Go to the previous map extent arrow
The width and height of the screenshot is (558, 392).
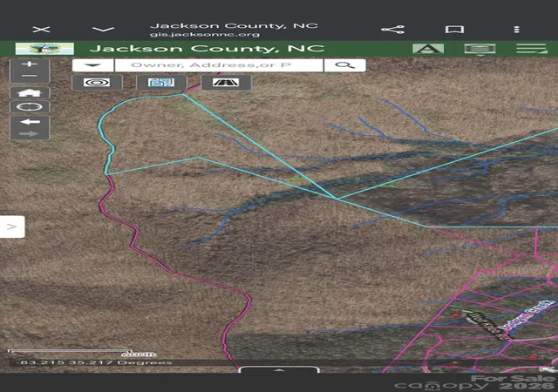click(30, 122)
